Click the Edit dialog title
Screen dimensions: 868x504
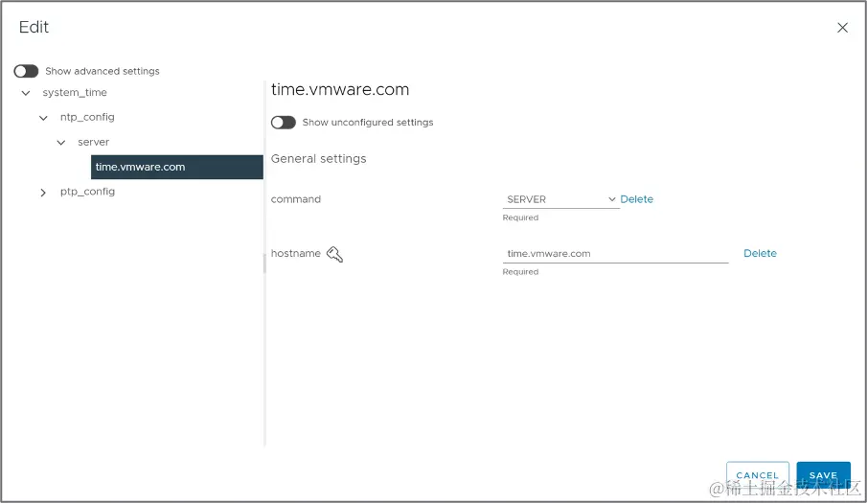(34, 27)
